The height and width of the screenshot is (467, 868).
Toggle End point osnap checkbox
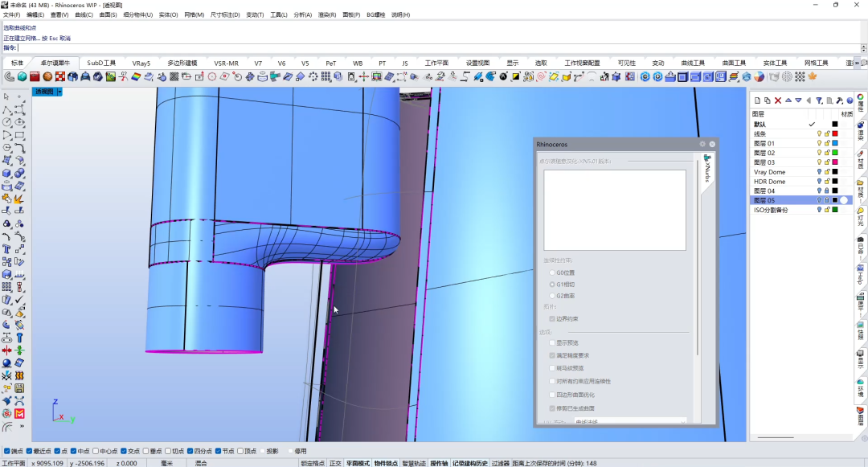coord(6,452)
